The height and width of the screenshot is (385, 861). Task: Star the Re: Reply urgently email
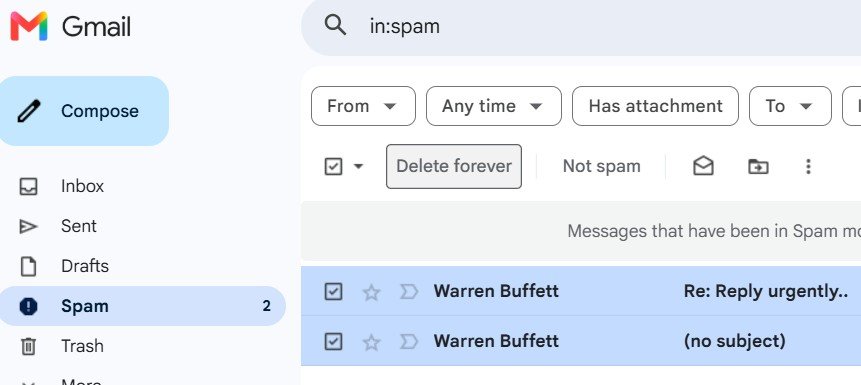[371, 292]
